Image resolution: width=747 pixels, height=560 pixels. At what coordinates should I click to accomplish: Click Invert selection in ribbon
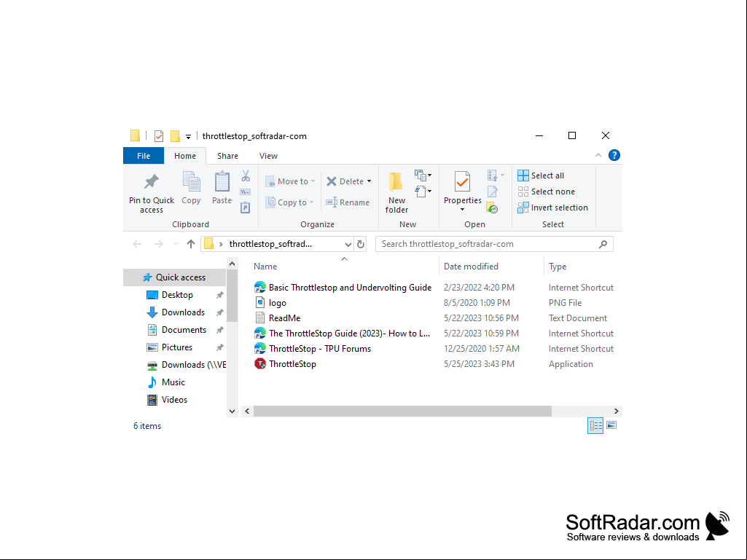click(x=552, y=208)
